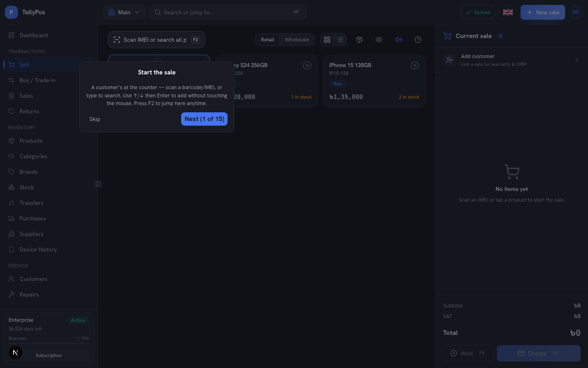Click the Customers people icon
The width and height of the screenshot is (588, 368).
click(11, 279)
